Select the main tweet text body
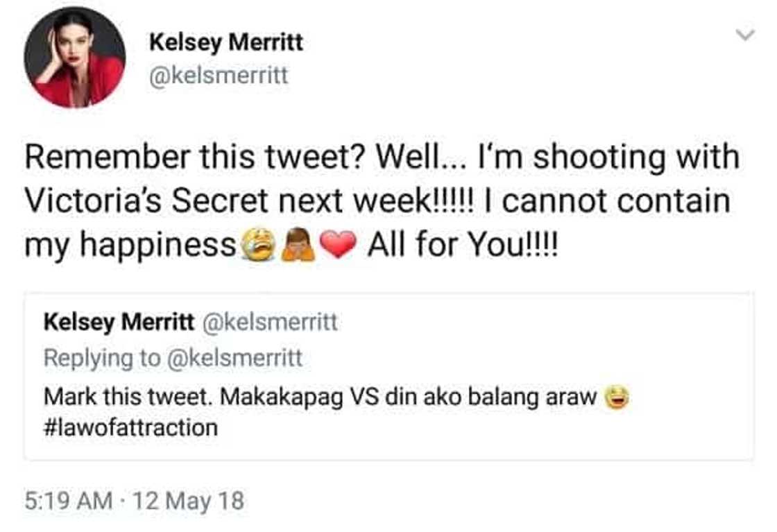This screenshot has width=777, height=532. click(382, 198)
